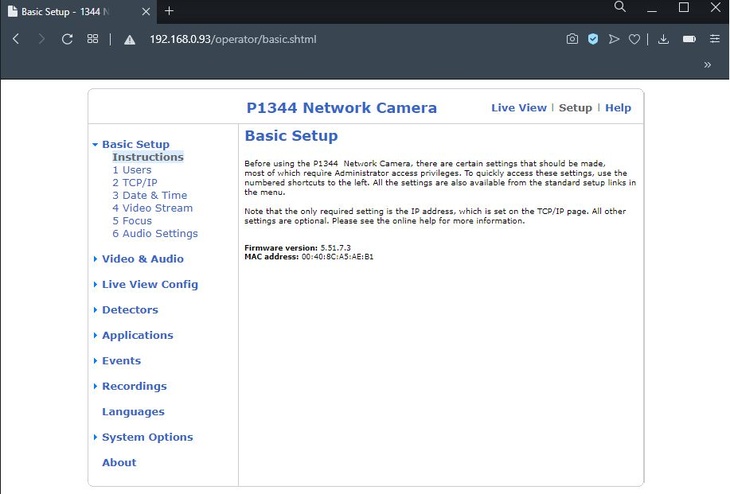Expand the Live View Config arrow
Screen dimensions: 730x494
(95, 284)
